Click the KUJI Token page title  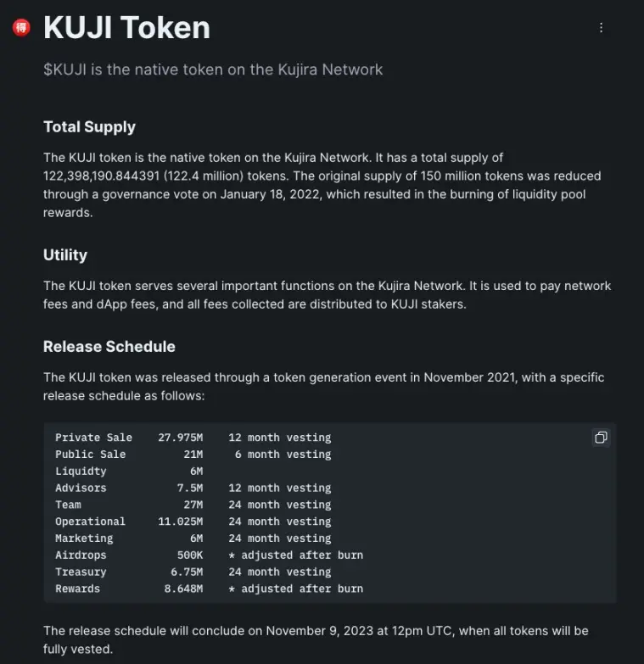[x=126, y=27]
